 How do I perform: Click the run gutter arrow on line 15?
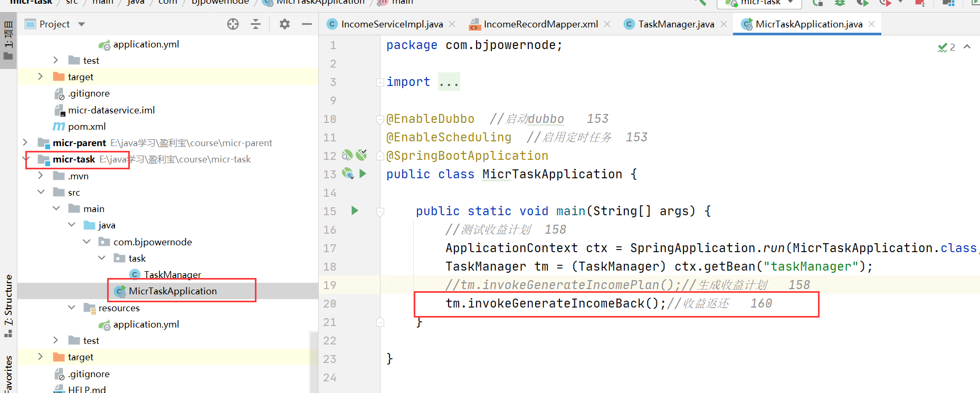(x=355, y=210)
